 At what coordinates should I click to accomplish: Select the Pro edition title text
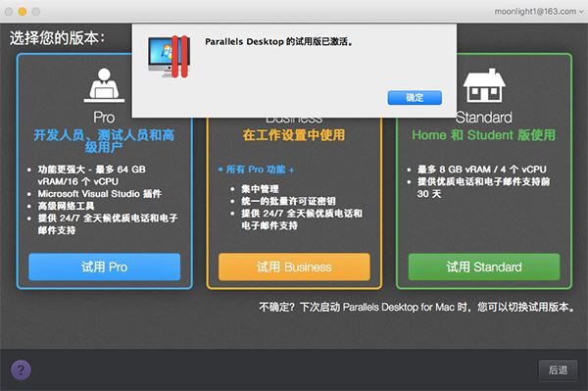click(104, 118)
